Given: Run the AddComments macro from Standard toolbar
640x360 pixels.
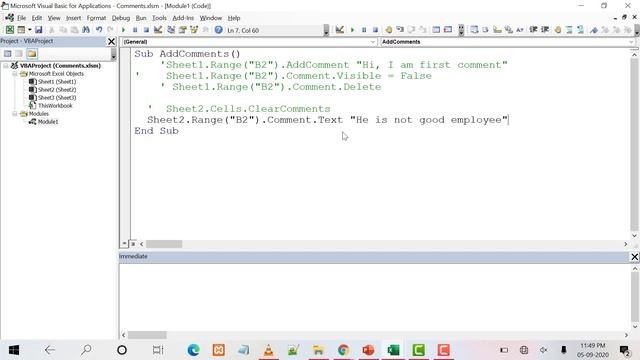Looking at the screenshot, I should click(123, 30).
